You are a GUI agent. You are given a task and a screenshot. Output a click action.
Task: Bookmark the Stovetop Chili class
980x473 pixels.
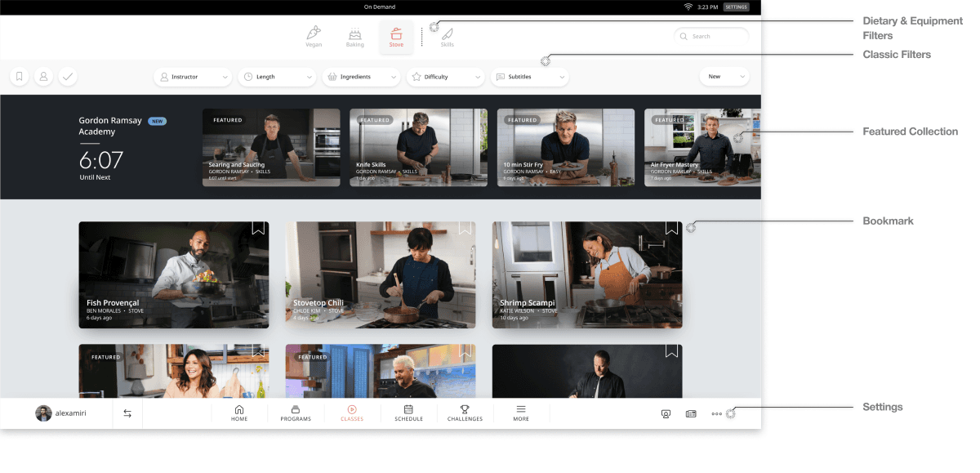pyautogui.click(x=465, y=229)
